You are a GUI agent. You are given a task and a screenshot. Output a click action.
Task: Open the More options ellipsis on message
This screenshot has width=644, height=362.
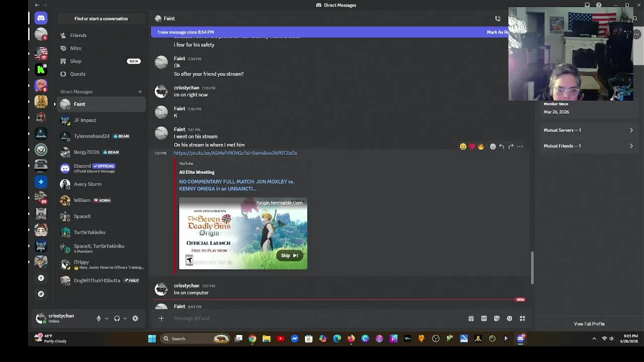(520, 146)
